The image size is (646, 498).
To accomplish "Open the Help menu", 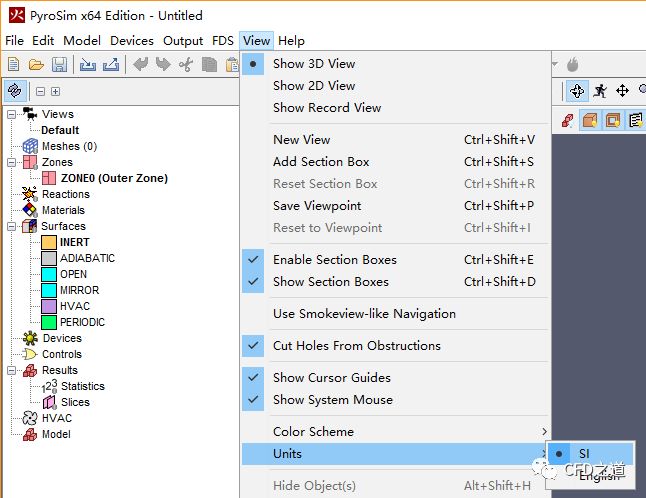I will point(291,41).
